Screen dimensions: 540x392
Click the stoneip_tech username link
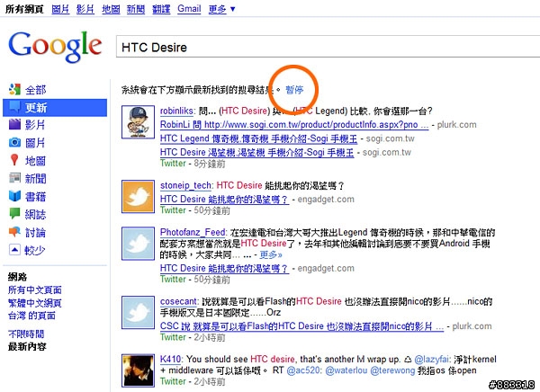point(185,185)
